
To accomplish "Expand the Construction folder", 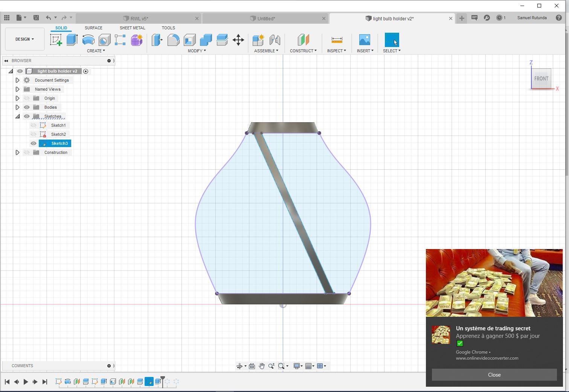I will 17,152.
